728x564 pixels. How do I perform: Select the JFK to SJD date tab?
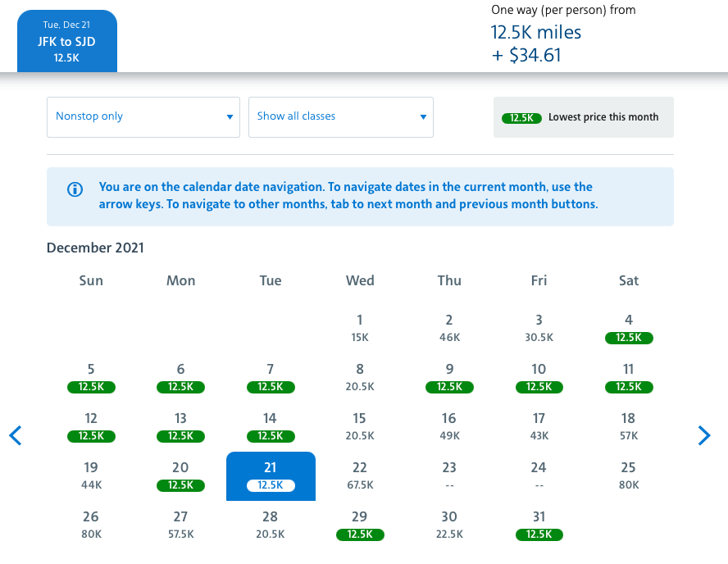coord(67,41)
